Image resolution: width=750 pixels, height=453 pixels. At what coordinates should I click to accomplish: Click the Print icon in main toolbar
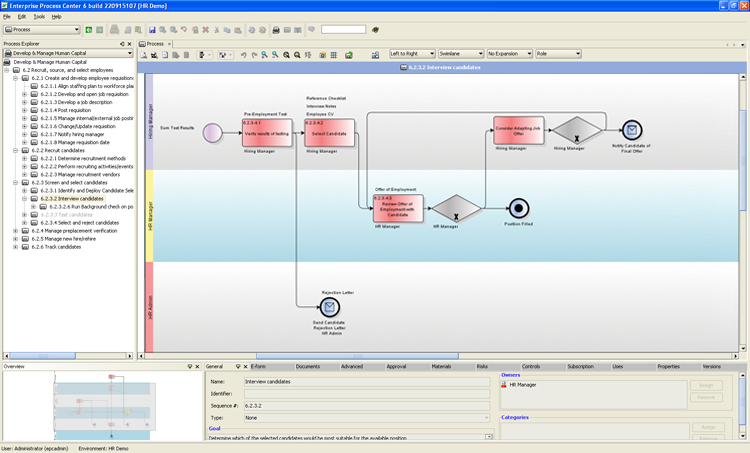coord(276,30)
